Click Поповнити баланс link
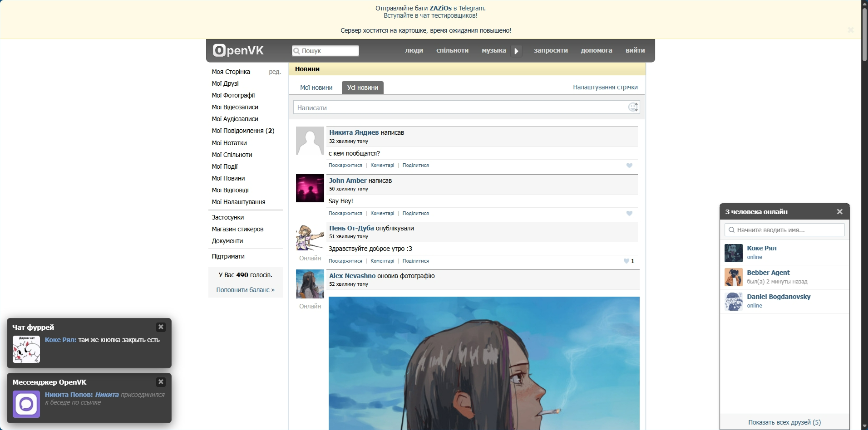 [x=246, y=290]
